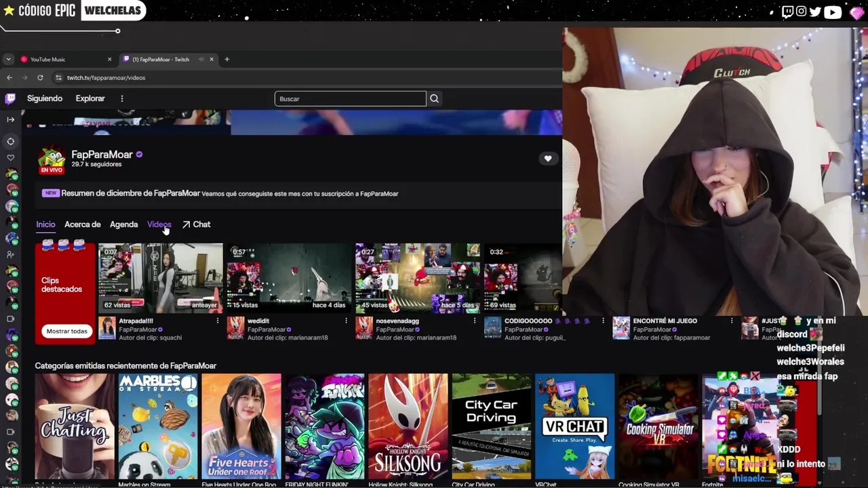The width and height of the screenshot is (868, 488).
Task: Open the Acerca de tab
Action: click(x=82, y=224)
